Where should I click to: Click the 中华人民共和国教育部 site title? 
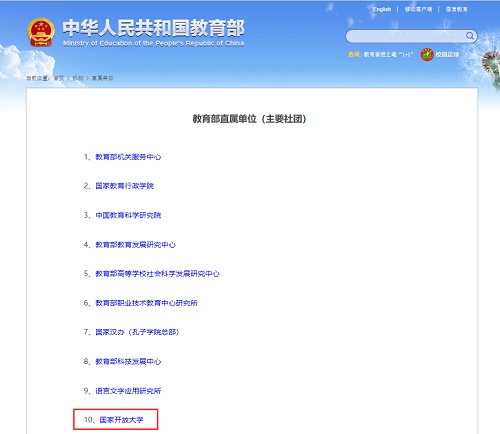click(154, 28)
